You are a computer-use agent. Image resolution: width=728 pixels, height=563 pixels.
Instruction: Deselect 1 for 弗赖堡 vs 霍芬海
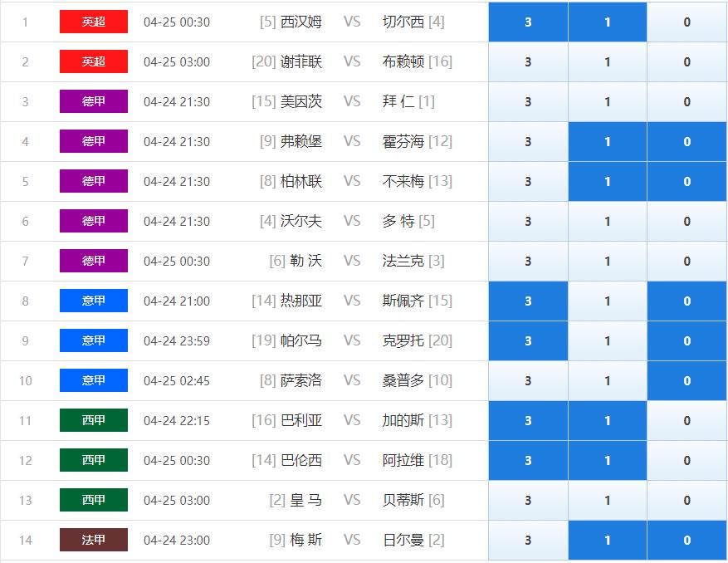608,142
